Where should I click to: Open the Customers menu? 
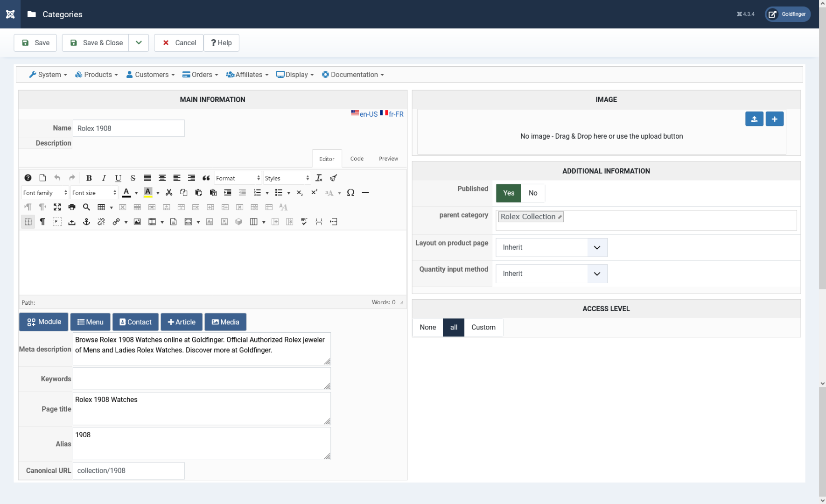pyautogui.click(x=150, y=75)
